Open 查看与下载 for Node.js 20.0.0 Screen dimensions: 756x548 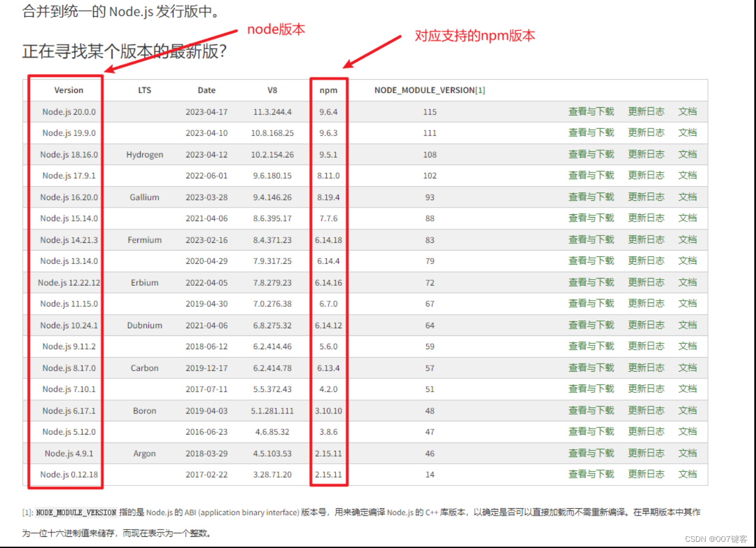(591, 111)
